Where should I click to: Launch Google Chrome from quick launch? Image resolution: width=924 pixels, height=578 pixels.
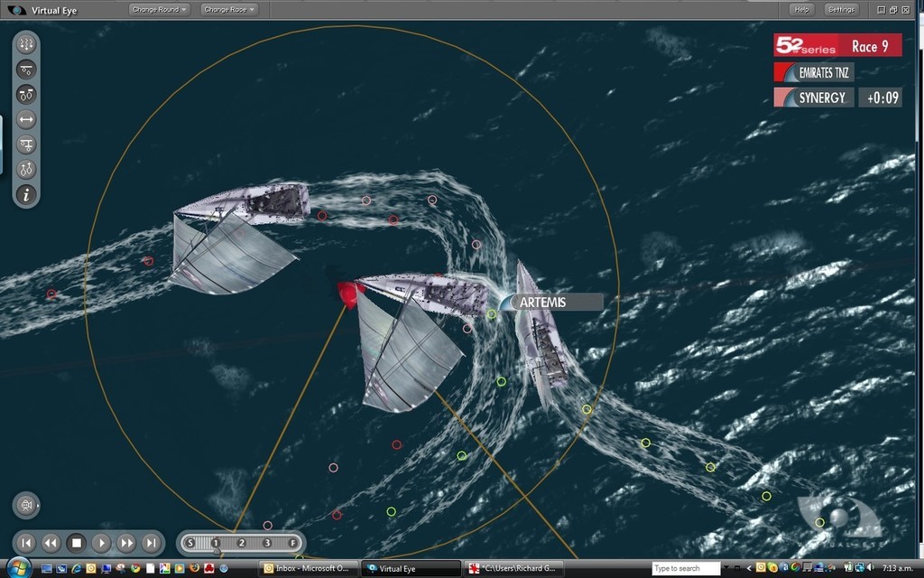pyautogui.click(x=135, y=569)
